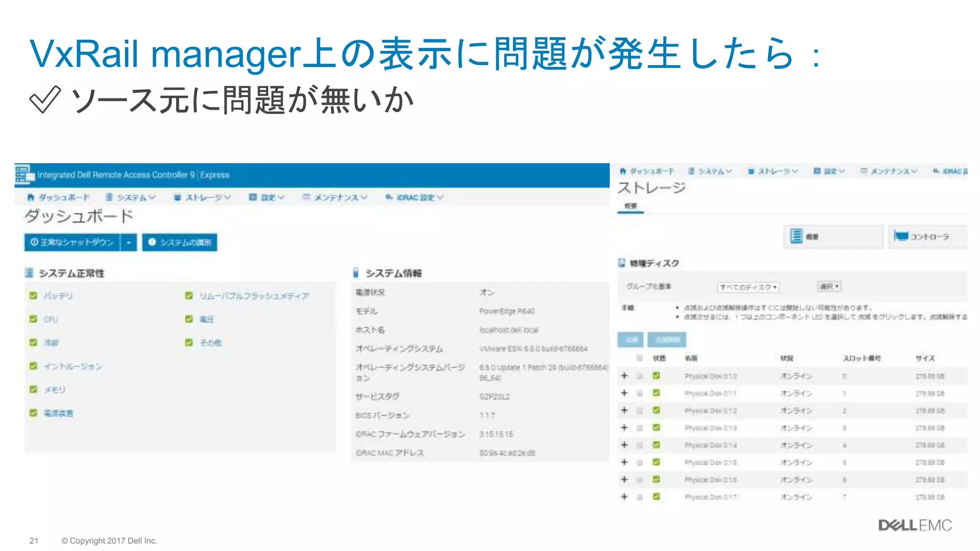
Task: Click the power icon on 正常なシャットダウン button
Action: coord(34,242)
